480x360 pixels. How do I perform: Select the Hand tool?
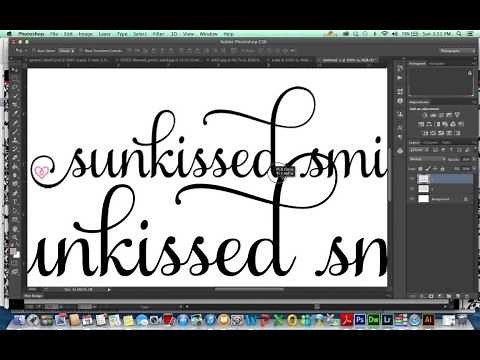coord(15,229)
